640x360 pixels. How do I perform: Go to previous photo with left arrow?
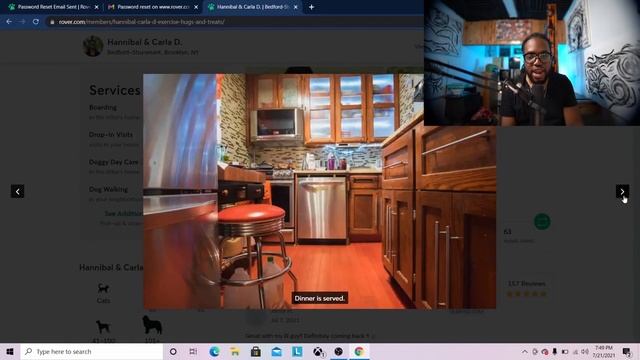pyautogui.click(x=18, y=191)
